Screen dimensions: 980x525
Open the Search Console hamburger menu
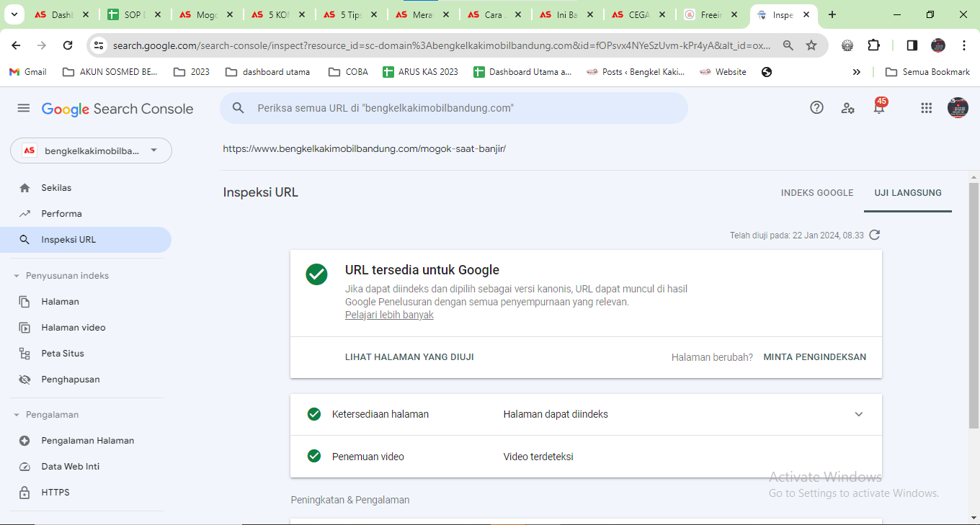click(24, 108)
